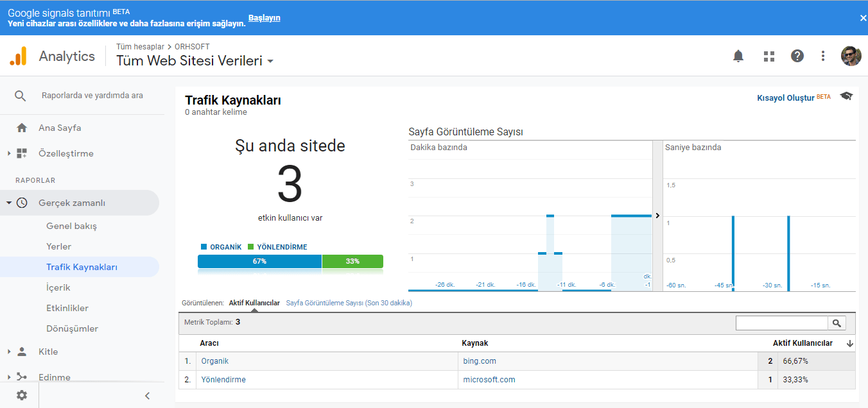Open the Google apps grid icon
Image resolution: width=868 pixels, height=408 pixels.
(x=769, y=56)
